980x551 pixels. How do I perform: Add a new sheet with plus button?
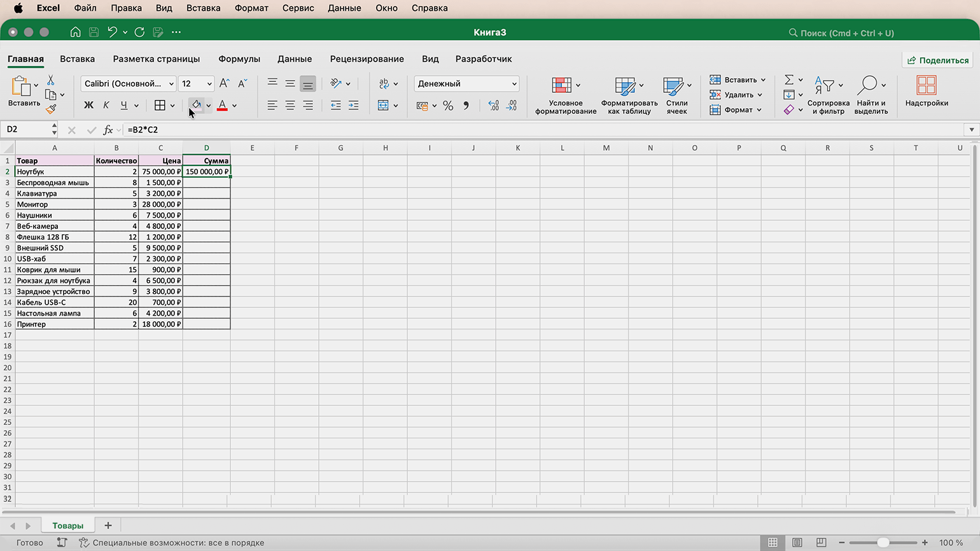click(108, 526)
